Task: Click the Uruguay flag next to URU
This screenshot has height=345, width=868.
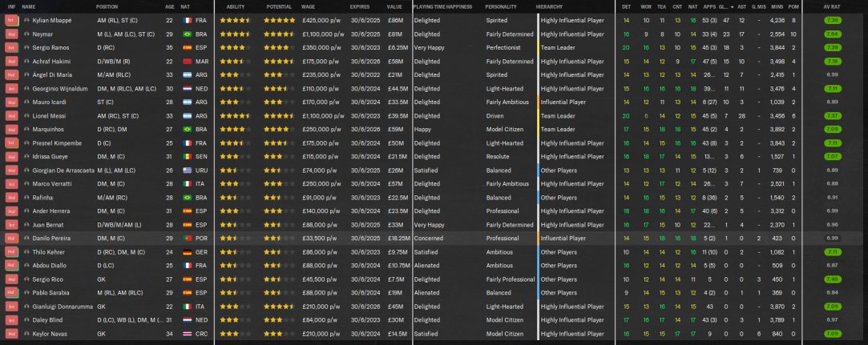Action: pyautogui.click(x=187, y=170)
